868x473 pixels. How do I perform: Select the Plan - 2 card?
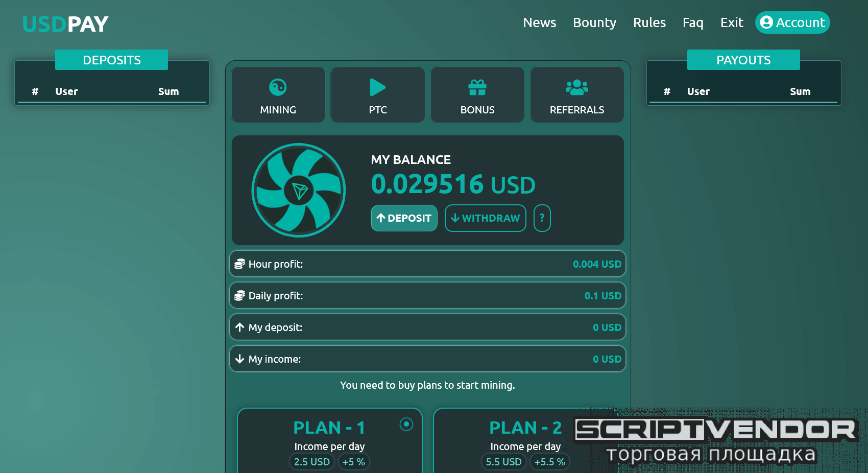(525, 440)
